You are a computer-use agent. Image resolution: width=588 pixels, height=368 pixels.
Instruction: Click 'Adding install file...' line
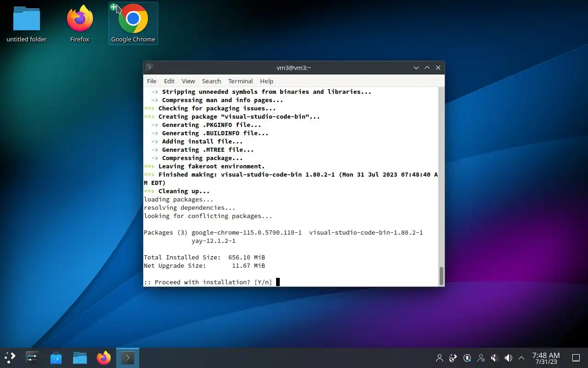[197, 141]
